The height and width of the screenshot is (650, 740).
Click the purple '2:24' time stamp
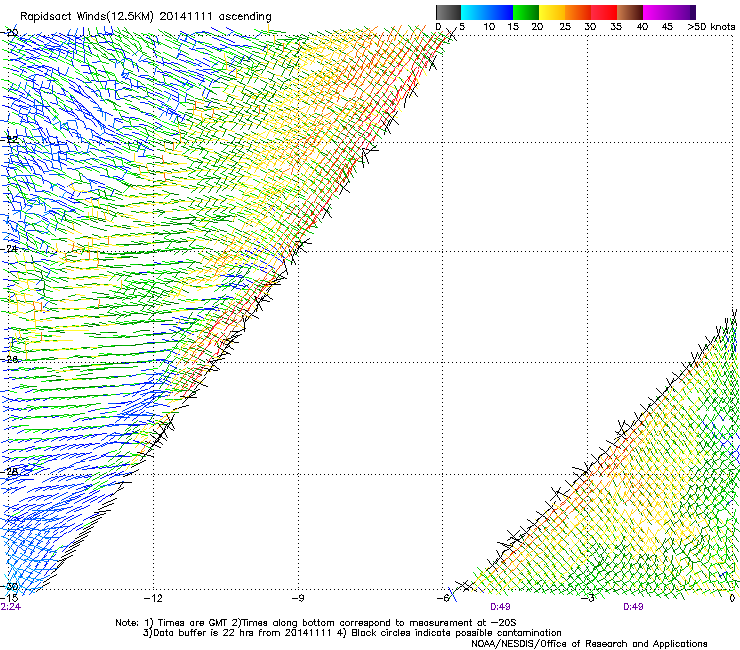click(11, 607)
